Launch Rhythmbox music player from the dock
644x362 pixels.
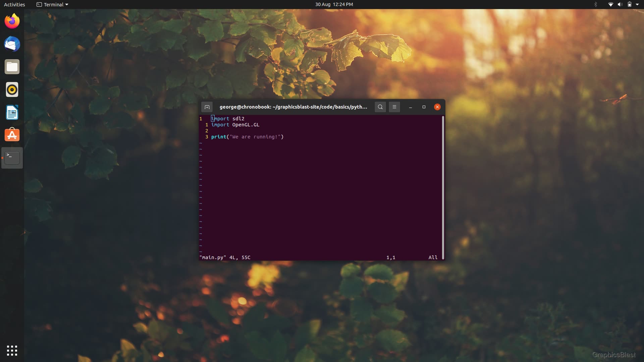(12, 89)
